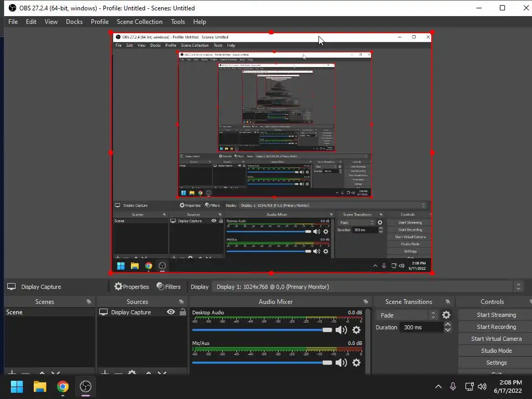Open Desktop Audio settings gear
The image size is (532, 399).
356,330
